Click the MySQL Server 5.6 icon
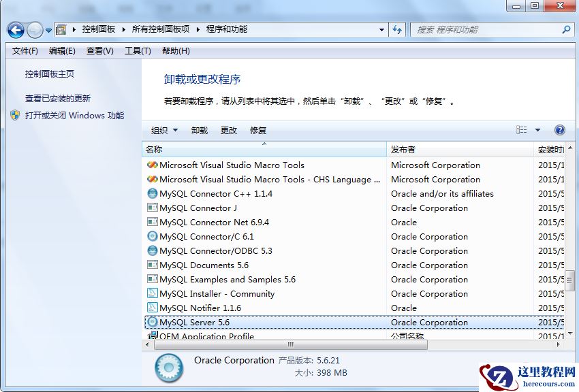Image resolution: width=579 pixels, height=392 pixels. point(152,322)
